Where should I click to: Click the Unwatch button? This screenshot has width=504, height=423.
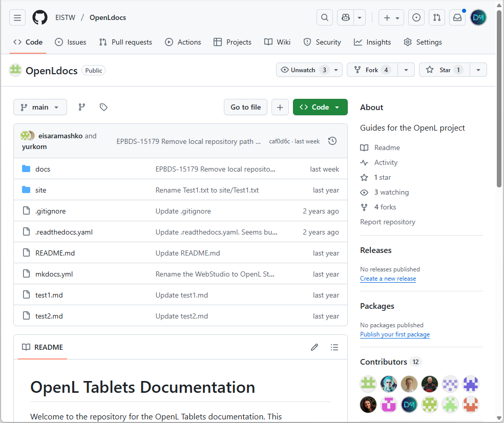[303, 70]
